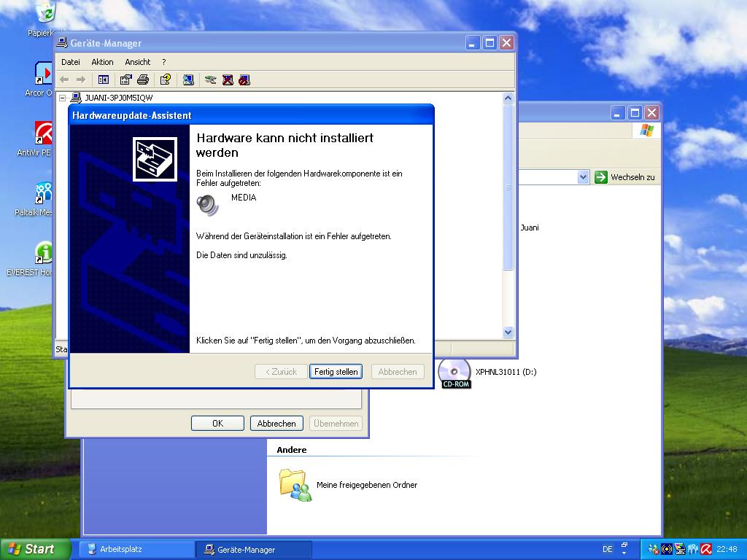Click the Geräte-Manager vertical scrollbar thumb
The height and width of the screenshot is (560, 747).
click(x=508, y=187)
